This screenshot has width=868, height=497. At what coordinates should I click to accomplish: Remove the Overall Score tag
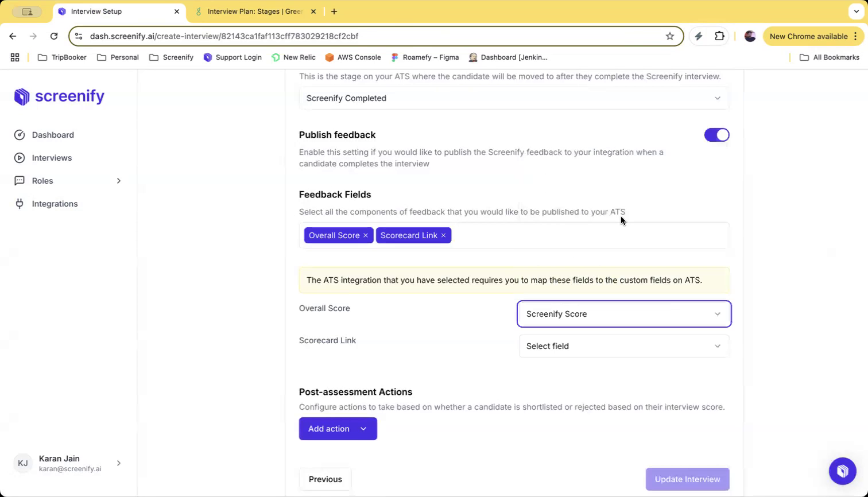(366, 235)
